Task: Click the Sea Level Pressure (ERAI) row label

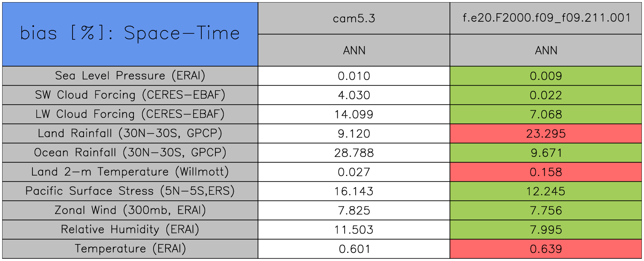Action: pyautogui.click(x=130, y=76)
